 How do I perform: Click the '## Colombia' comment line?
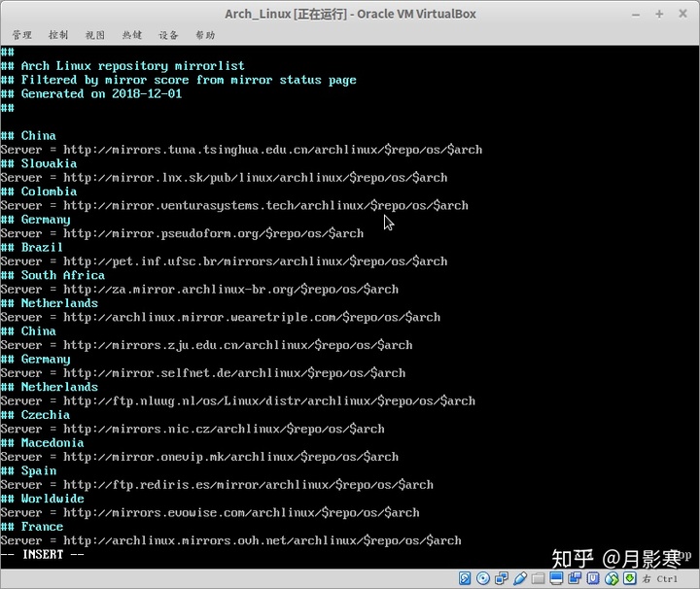click(39, 191)
